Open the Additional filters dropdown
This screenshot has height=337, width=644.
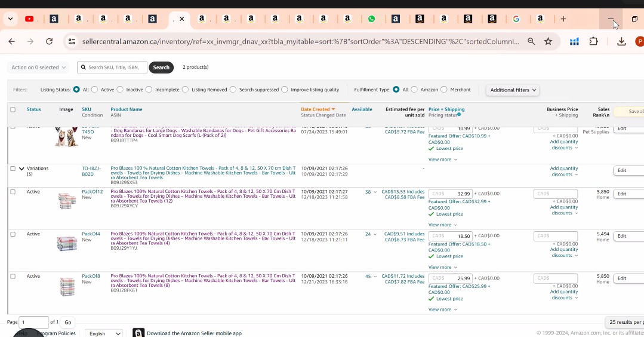click(513, 90)
